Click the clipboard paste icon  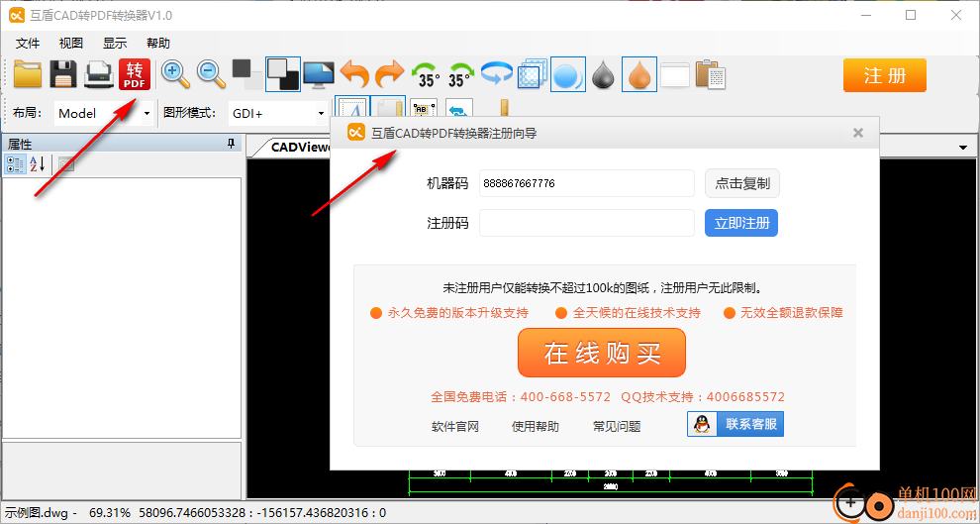tap(710, 74)
